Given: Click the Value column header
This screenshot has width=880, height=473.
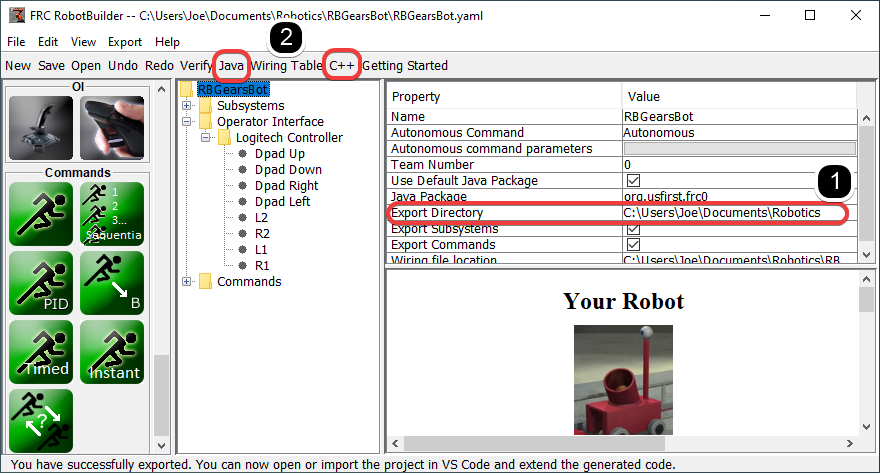Looking at the screenshot, I should pyautogui.click(x=740, y=97).
